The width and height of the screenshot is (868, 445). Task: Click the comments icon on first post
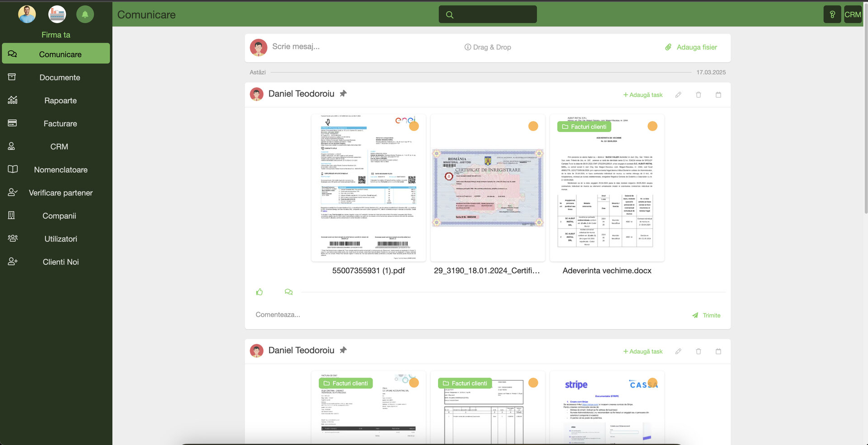point(288,292)
